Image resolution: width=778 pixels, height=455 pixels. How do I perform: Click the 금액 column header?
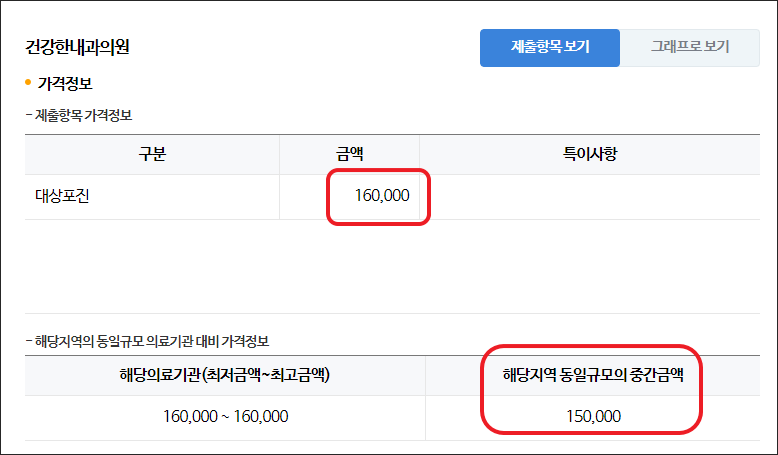(349, 154)
